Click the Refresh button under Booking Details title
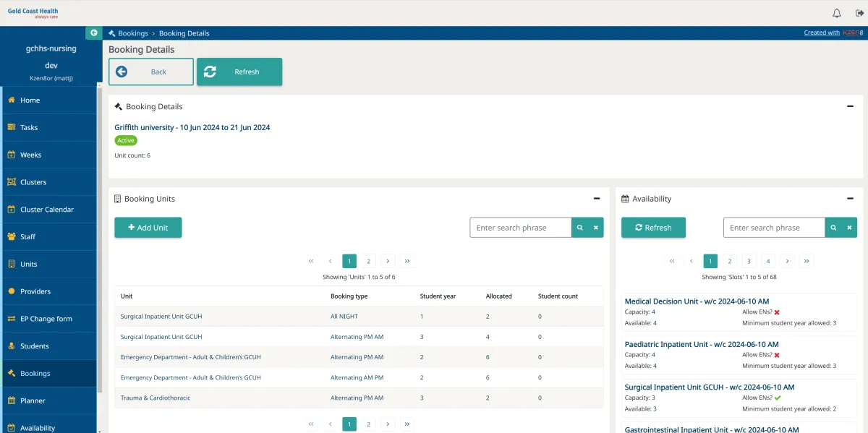Image resolution: width=868 pixels, height=433 pixels. 239,72
